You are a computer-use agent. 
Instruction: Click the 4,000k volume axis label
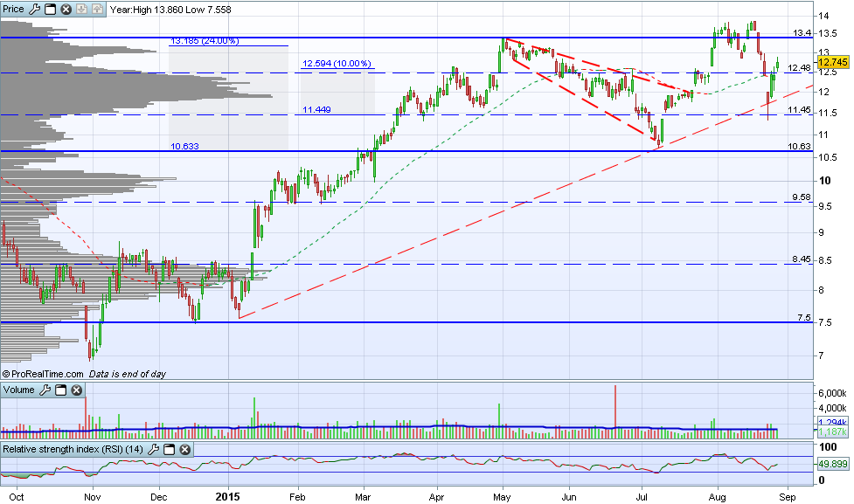(833, 408)
